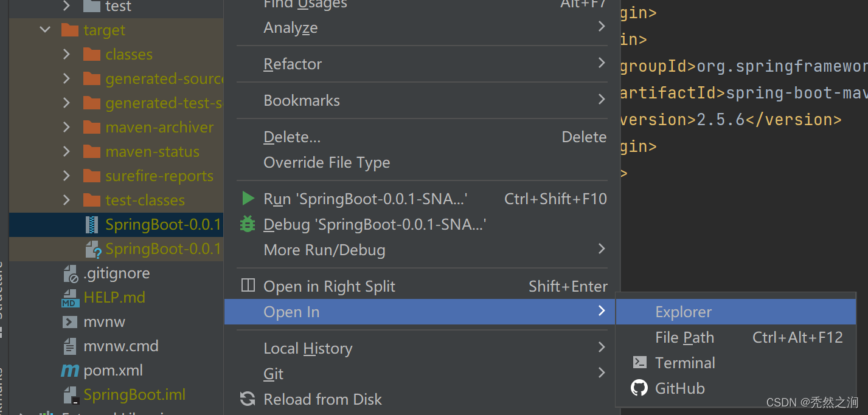
Task: Click the Reload from Disk icon
Action: (248, 399)
